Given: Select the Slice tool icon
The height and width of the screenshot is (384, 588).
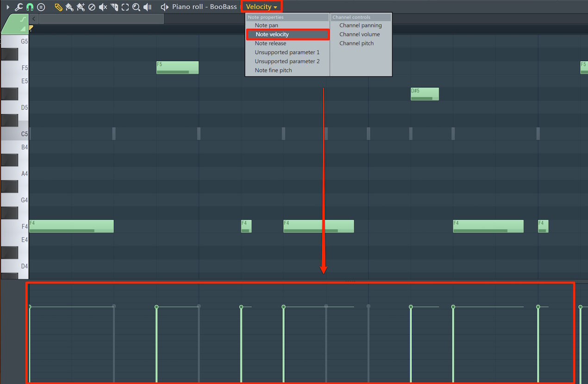Looking at the screenshot, I should (114, 7).
